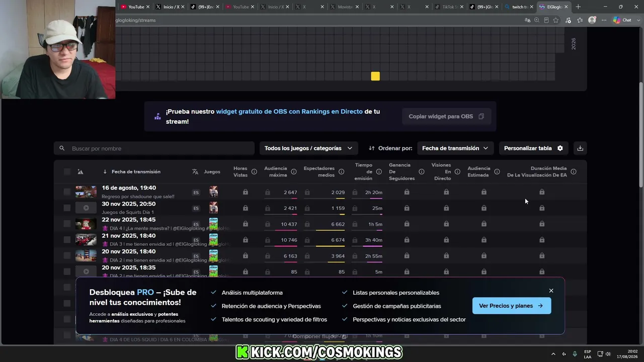Click Audiencia Estimada lock for 22 nov stream
Image resolution: width=644 pixels, height=362 pixels.
point(484,224)
